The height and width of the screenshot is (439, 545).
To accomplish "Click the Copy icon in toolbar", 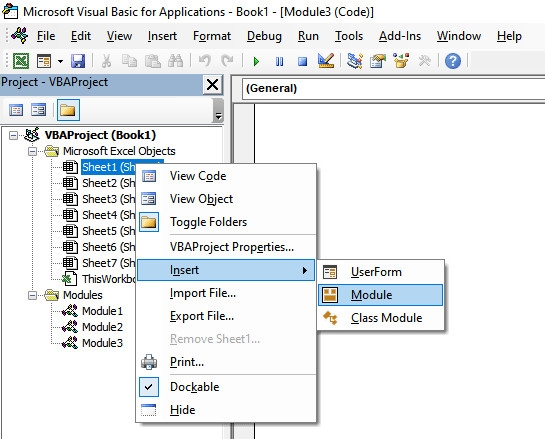I will 129,61.
